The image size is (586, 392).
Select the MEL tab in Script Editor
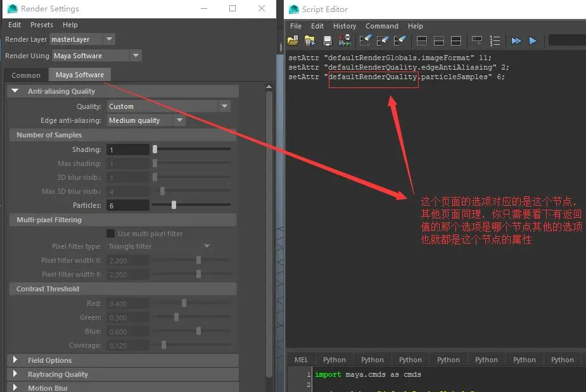point(301,360)
